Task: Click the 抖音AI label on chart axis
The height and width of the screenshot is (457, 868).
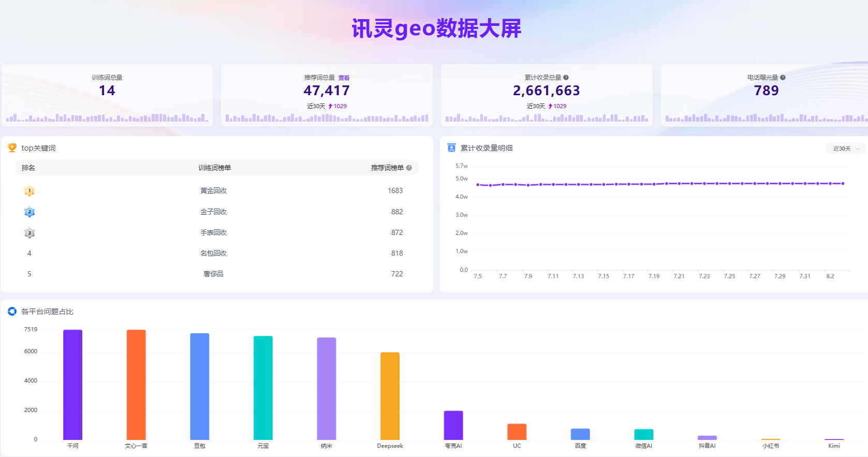Action: tap(707, 446)
